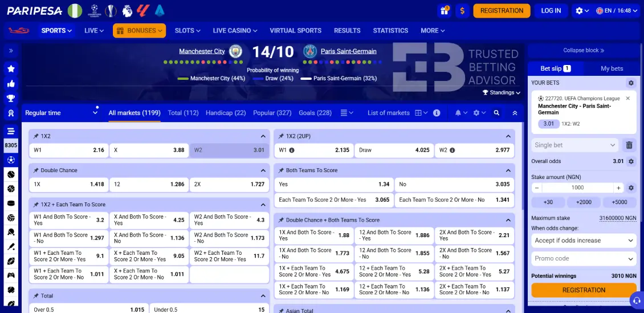Select the volleyball sport icon
Image resolution: width=644 pixels, height=313 pixels.
pyautogui.click(x=11, y=218)
